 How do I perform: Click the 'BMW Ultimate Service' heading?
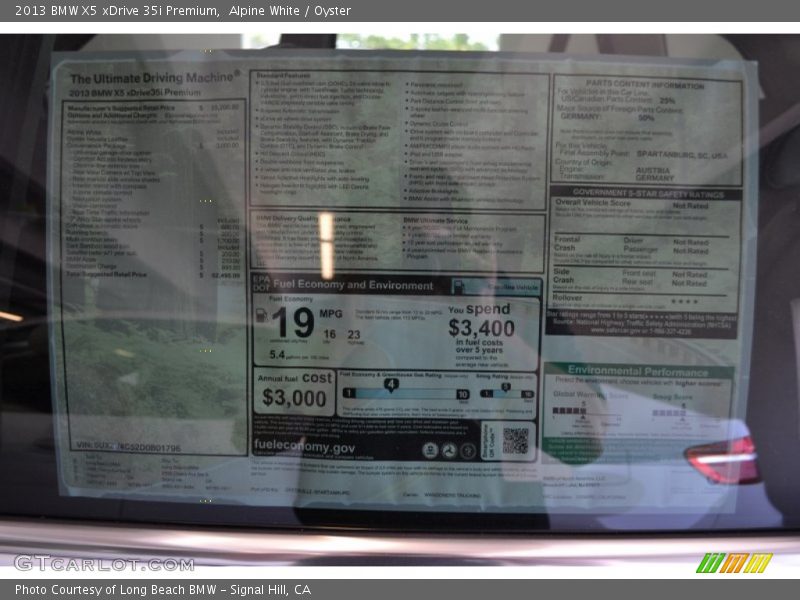click(x=435, y=220)
